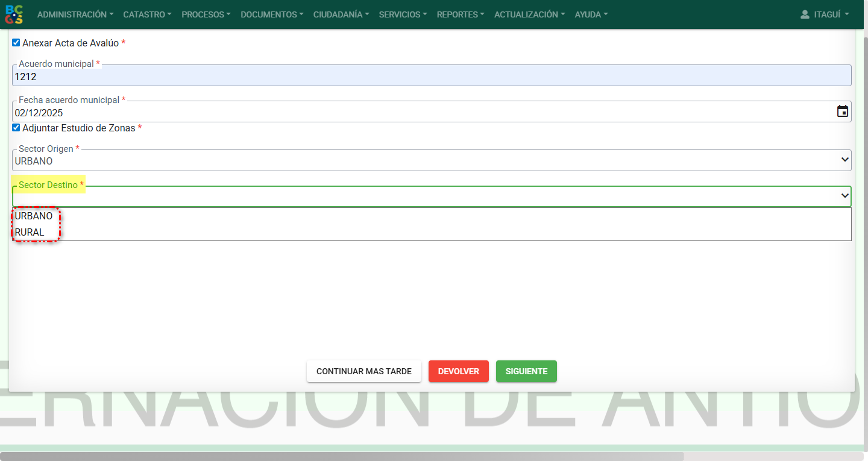
Task: Collapse the Sector Destino dropdown arrow
Action: tap(844, 196)
